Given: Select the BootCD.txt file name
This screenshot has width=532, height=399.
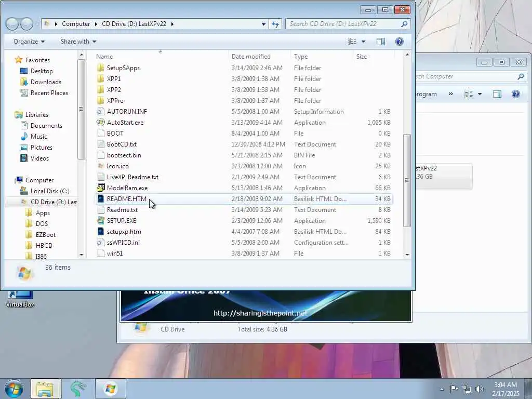Looking at the screenshot, I should [122, 144].
